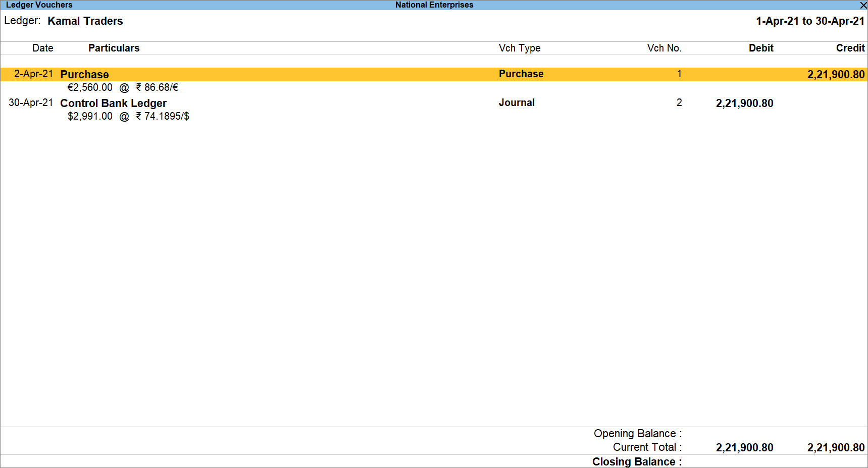The image size is (868, 468).
Task: Click the Vch Type column header
Action: (x=520, y=48)
